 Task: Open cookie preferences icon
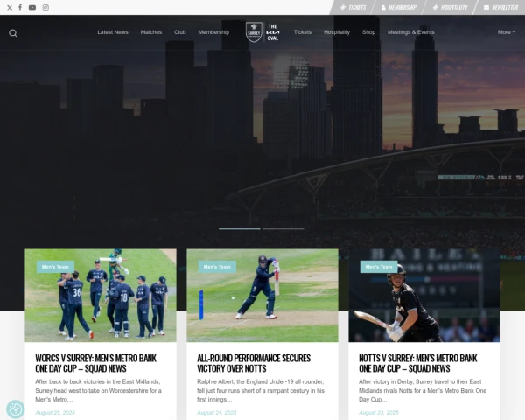click(16, 409)
